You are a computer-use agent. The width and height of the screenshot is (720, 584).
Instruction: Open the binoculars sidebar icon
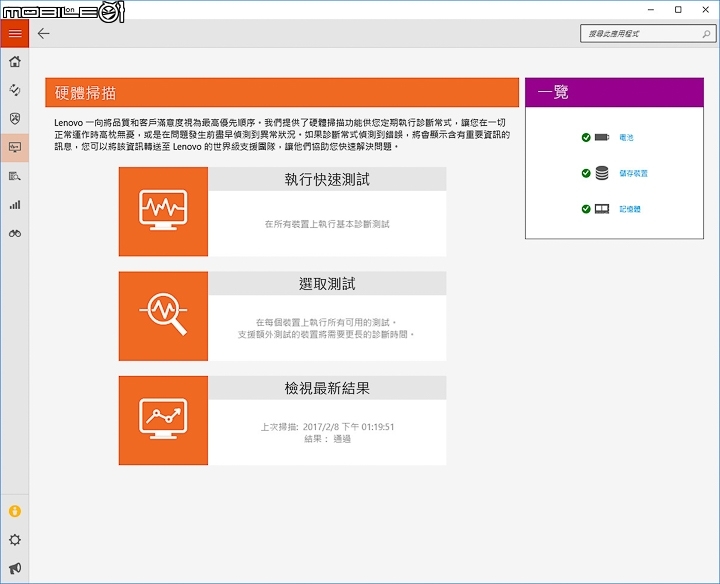coord(15,234)
